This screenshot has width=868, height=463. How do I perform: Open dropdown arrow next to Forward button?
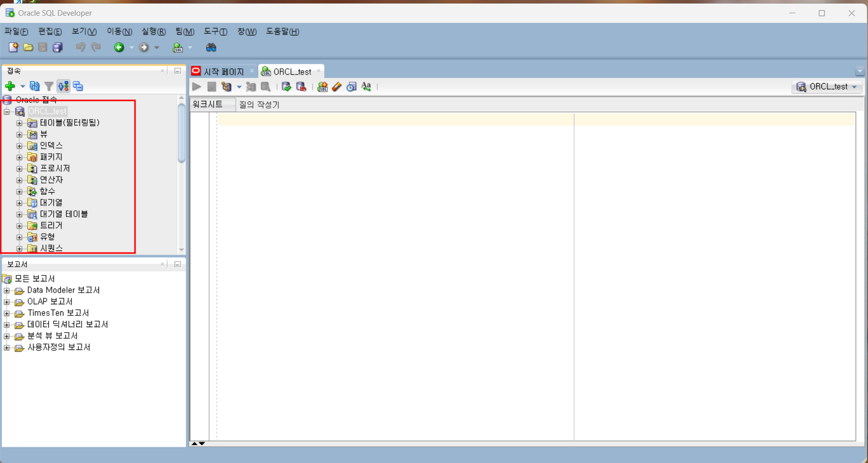click(157, 48)
